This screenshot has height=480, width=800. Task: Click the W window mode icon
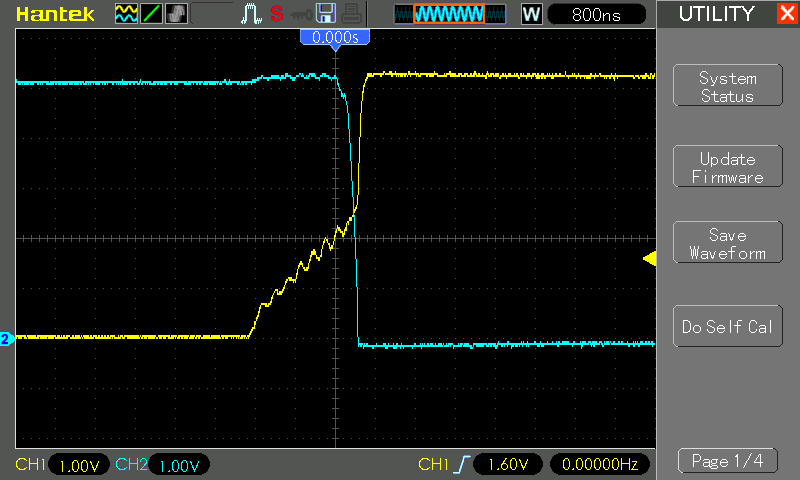(x=531, y=14)
